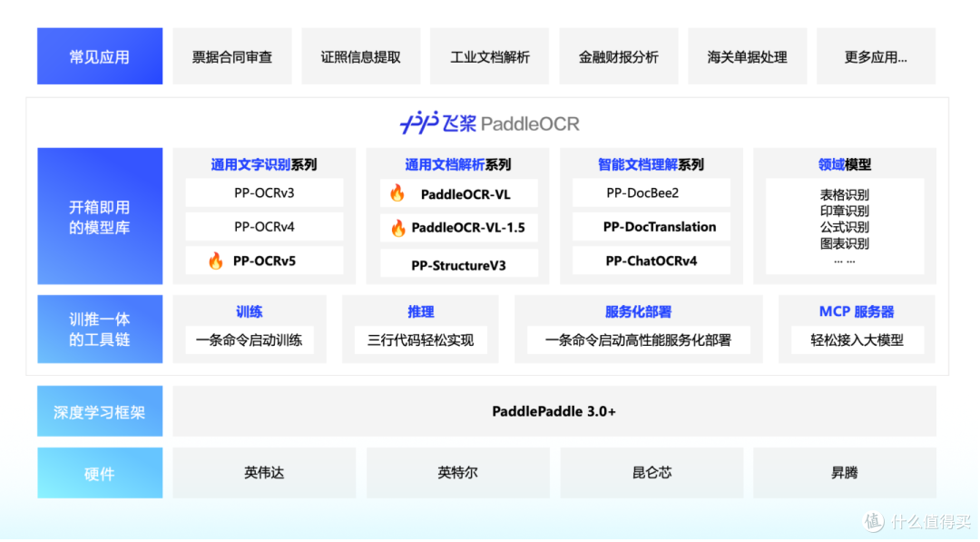Click 印章识别 in the domain models list
This screenshot has height=542, width=980.
coord(845,211)
